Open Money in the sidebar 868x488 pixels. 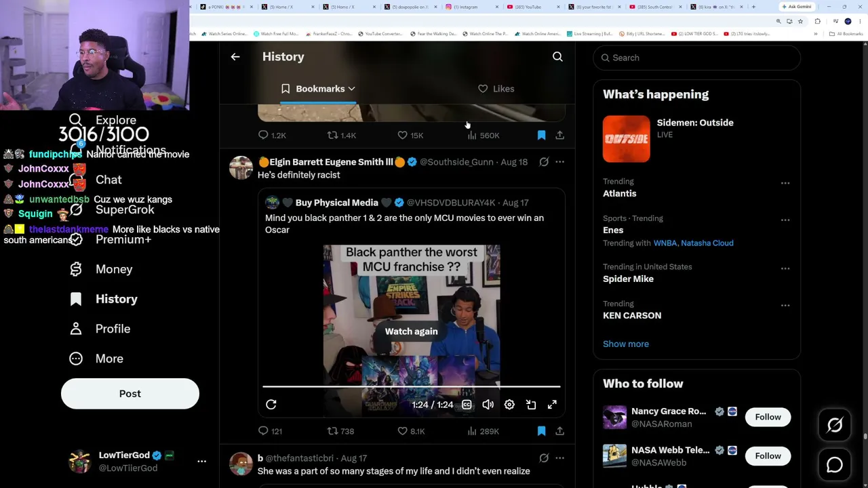[101, 269]
